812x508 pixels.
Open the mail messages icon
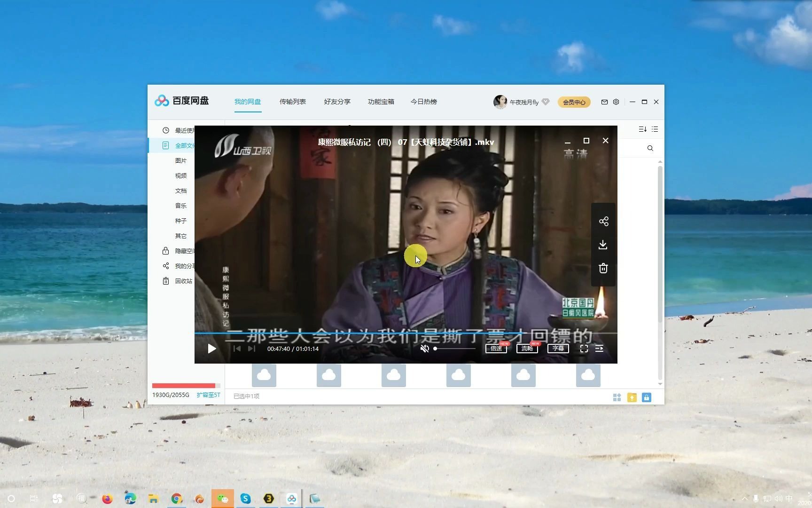[x=604, y=102]
